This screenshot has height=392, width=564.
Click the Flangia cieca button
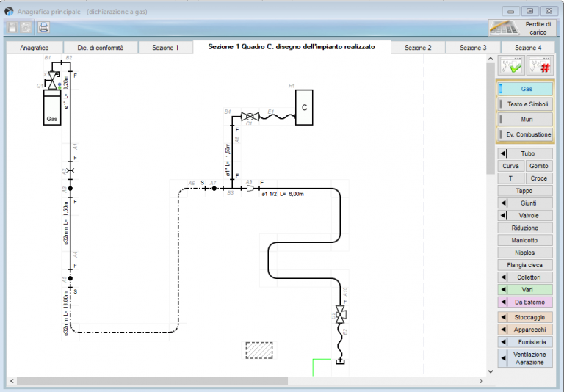tap(525, 265)
